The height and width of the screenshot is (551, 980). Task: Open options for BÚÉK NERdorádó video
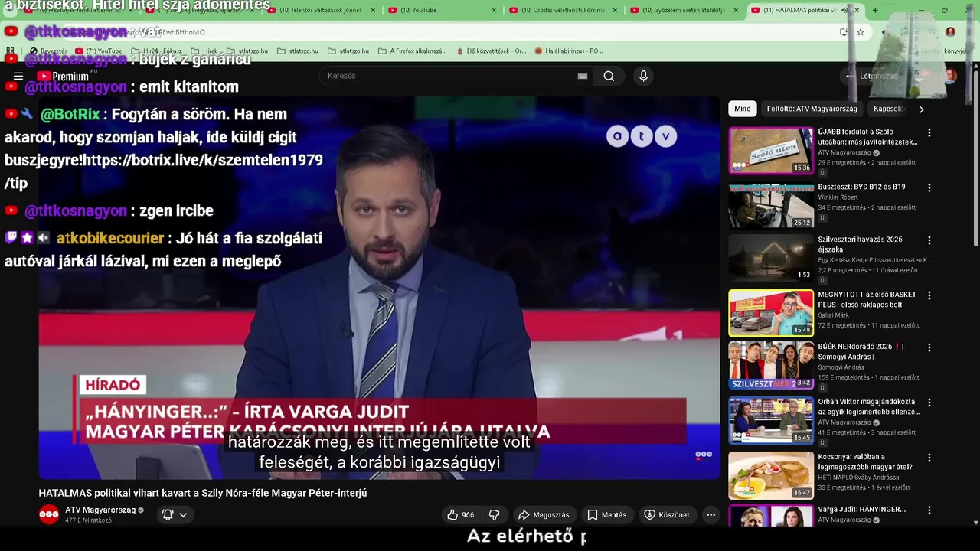click(929, 347)
